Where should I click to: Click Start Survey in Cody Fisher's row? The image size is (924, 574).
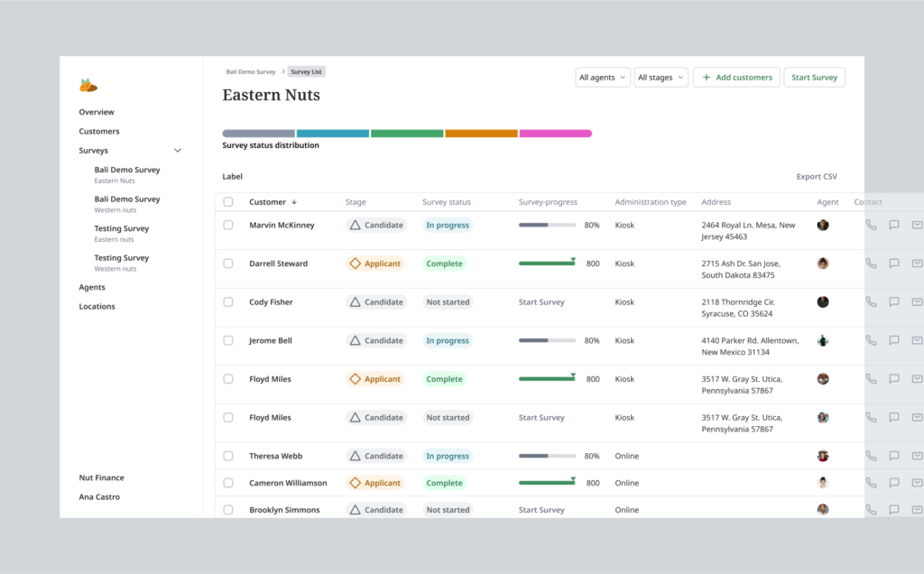[x=541, y=302]
